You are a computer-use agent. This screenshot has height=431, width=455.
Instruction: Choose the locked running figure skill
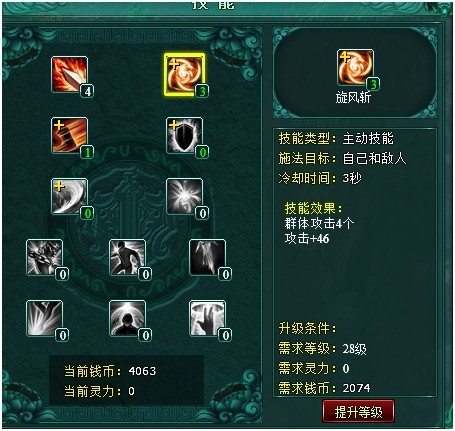(x=127, y=257)
